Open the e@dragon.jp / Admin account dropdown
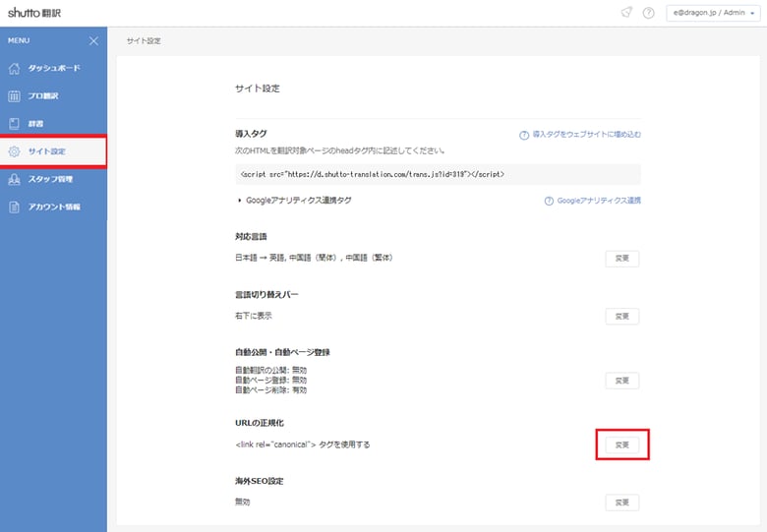The image size is (767, 532). [x=713, y=13]
